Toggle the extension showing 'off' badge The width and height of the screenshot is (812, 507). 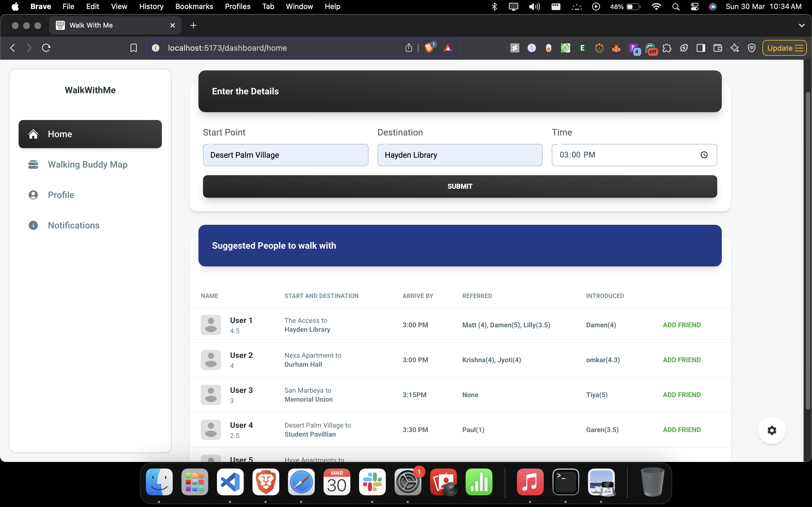pyautogui.click(x=650, y=48)
